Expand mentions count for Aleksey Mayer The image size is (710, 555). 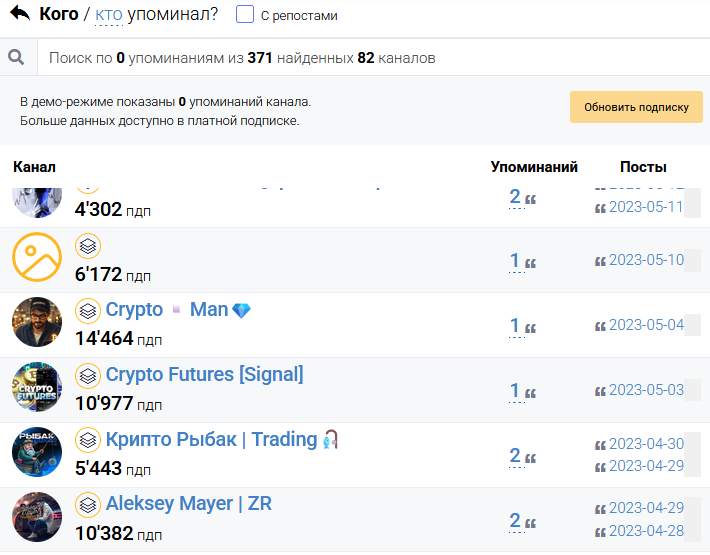point(515,521)
